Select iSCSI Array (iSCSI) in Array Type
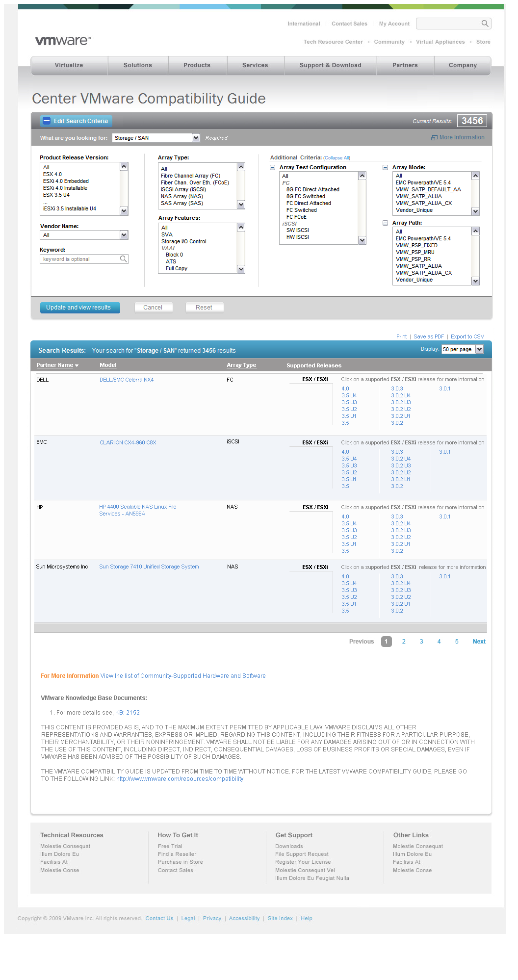The image size is (518, 980). pyautogui.click(x=183, y=190)
